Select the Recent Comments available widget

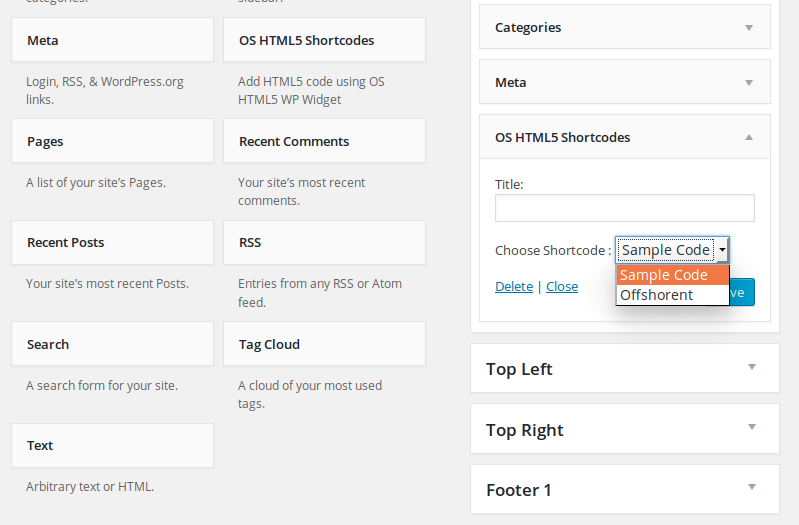coord(324,142)
